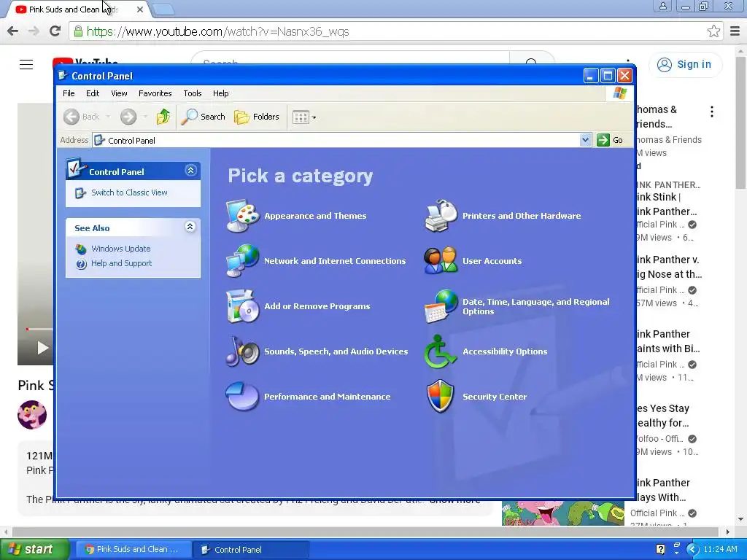
Task: Collapse the Control Panel side section
Action: pyautogui.click(x=190, y=171)
